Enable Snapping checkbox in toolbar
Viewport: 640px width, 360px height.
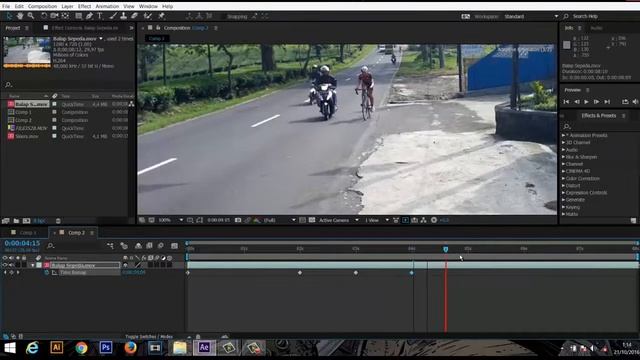(x=224, y=16)
